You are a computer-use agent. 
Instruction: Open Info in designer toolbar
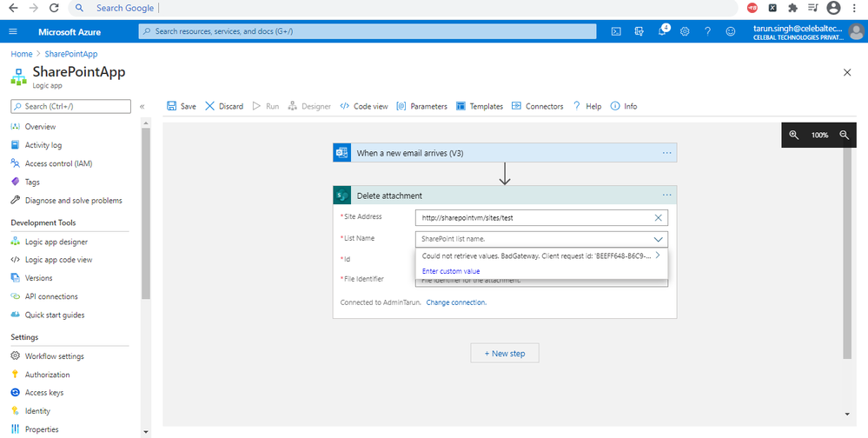point(623,106)
